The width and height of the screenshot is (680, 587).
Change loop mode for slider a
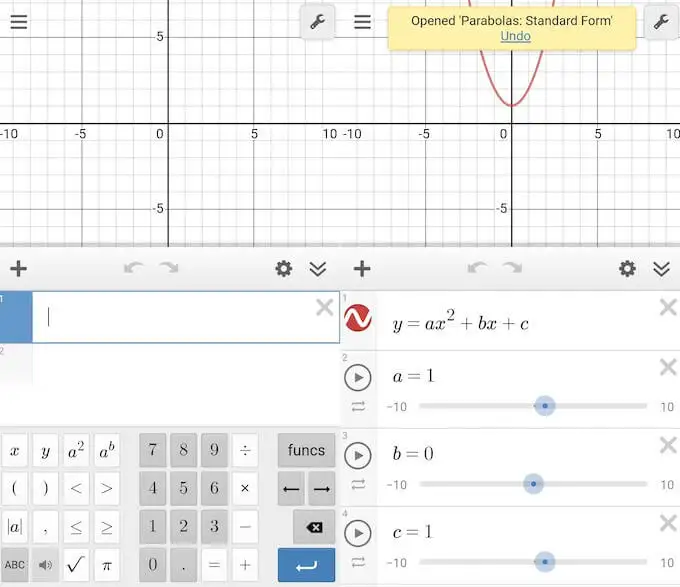(358, 407)
